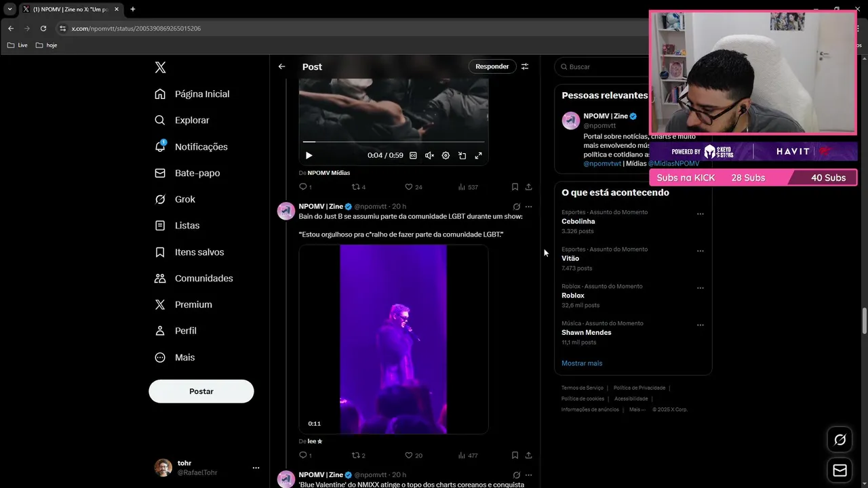
Task: Open more options for Vitão trend
Action: point(701,251)
